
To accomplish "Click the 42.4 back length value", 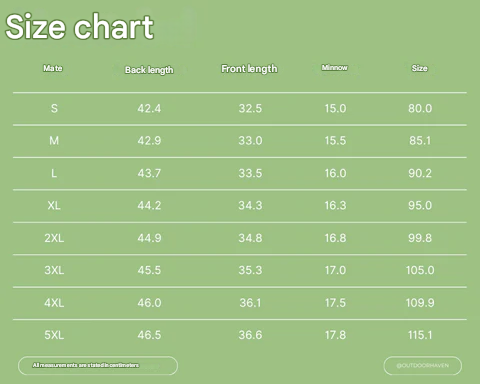I will click(149, 108).
